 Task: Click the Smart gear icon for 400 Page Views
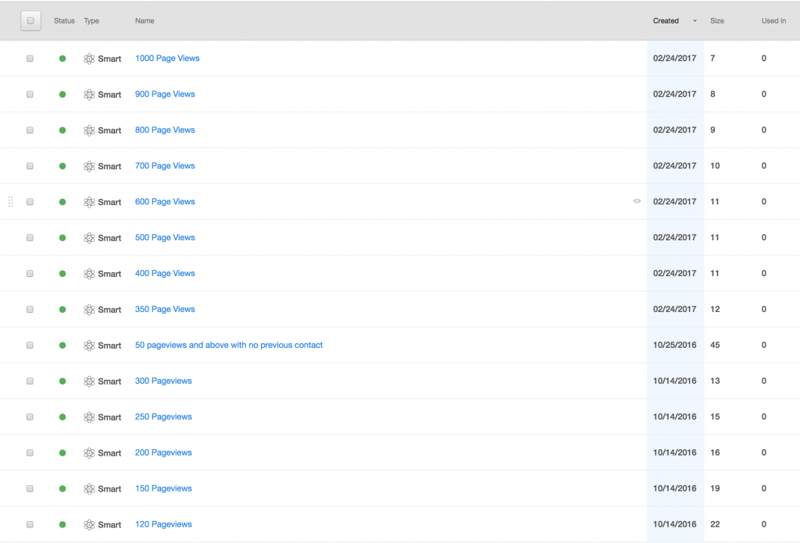tap(89, 274)
